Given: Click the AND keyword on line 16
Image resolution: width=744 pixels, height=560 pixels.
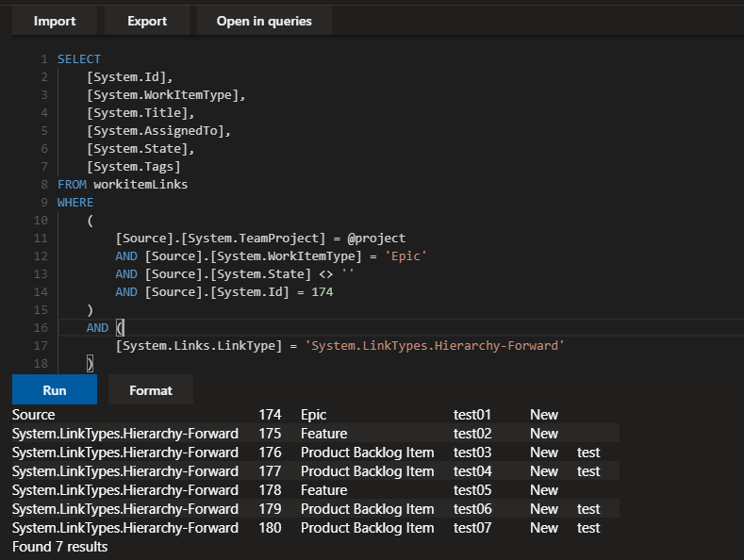Looking at the screenshot, I should pos(97,328).
